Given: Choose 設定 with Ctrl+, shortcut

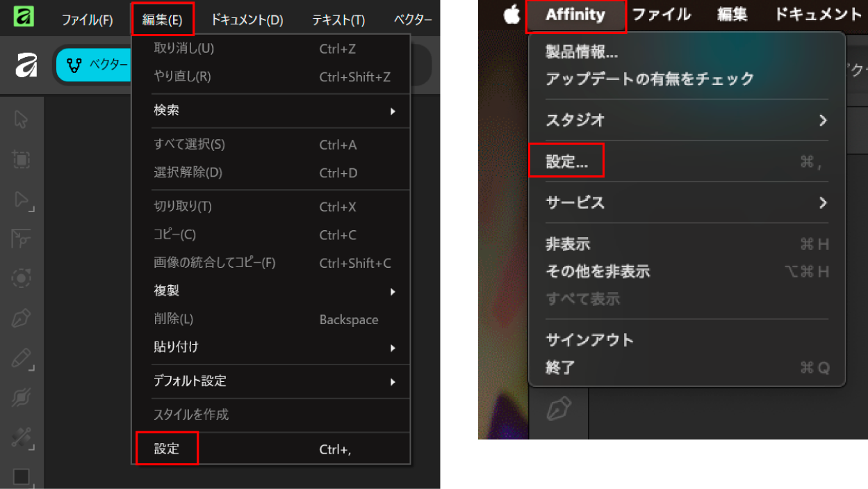Looking at the screenshot, I should click(x=275, y=449).
